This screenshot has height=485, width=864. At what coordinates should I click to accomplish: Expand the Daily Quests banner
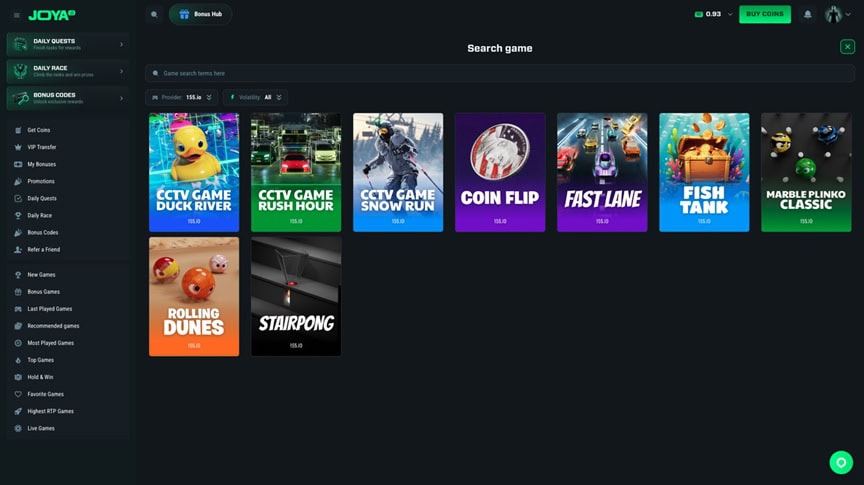click(68, 44)
